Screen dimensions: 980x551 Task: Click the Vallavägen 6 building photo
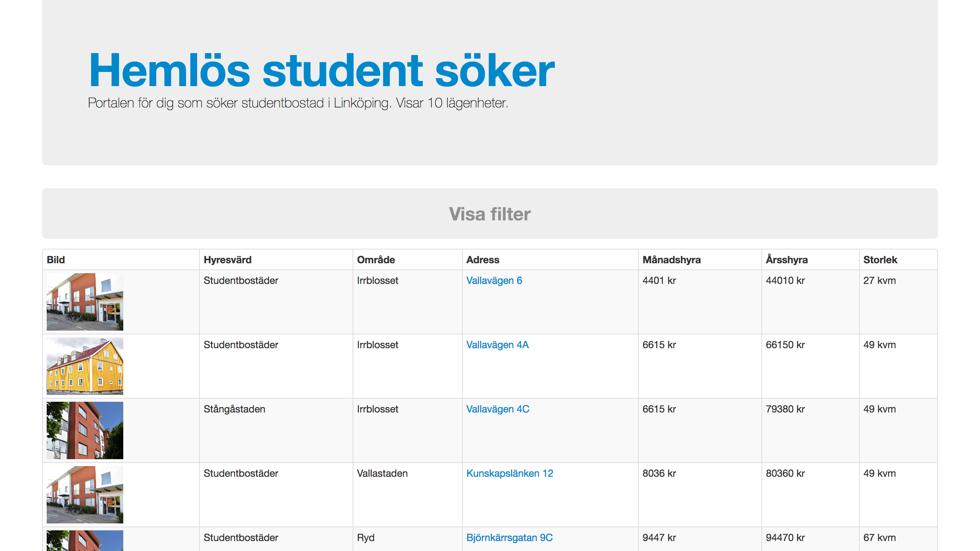(85, 302)
